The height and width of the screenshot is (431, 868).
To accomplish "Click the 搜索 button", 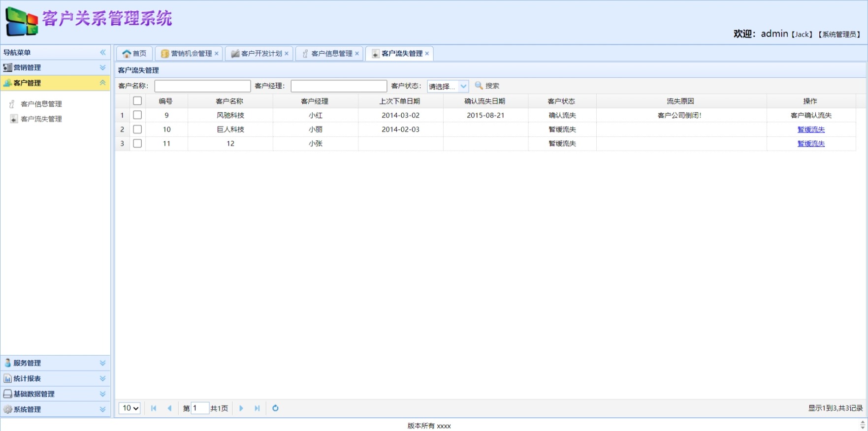I will point(487,86).
